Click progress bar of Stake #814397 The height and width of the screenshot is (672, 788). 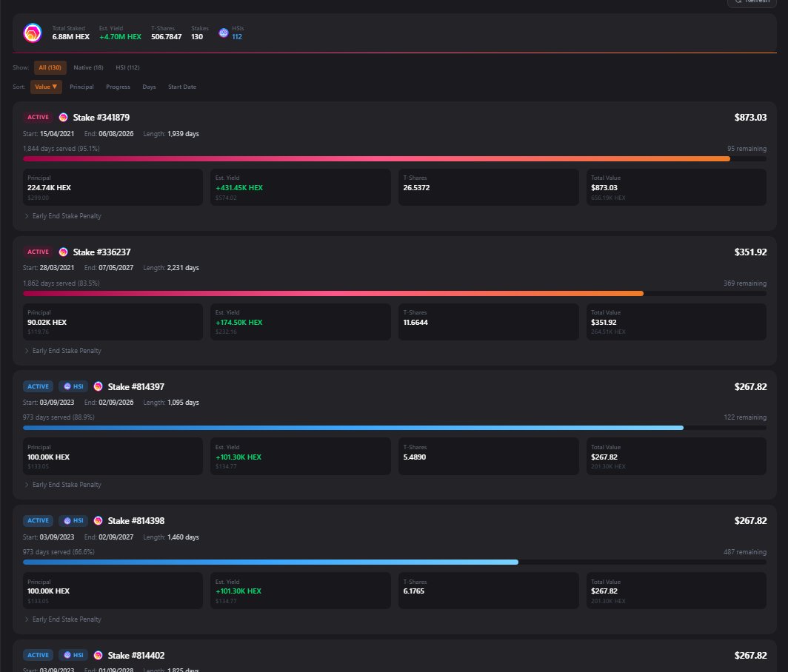click(395, 428)
